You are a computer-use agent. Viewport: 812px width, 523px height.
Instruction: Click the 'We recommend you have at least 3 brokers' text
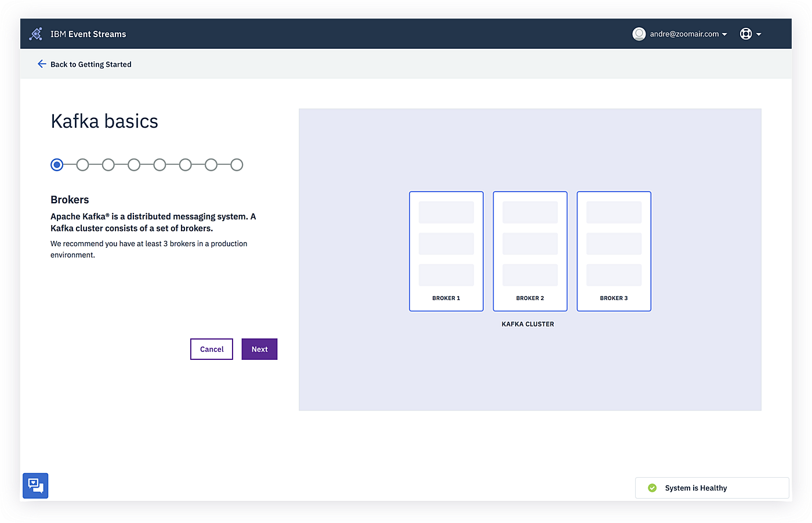(x=149, y=249)
